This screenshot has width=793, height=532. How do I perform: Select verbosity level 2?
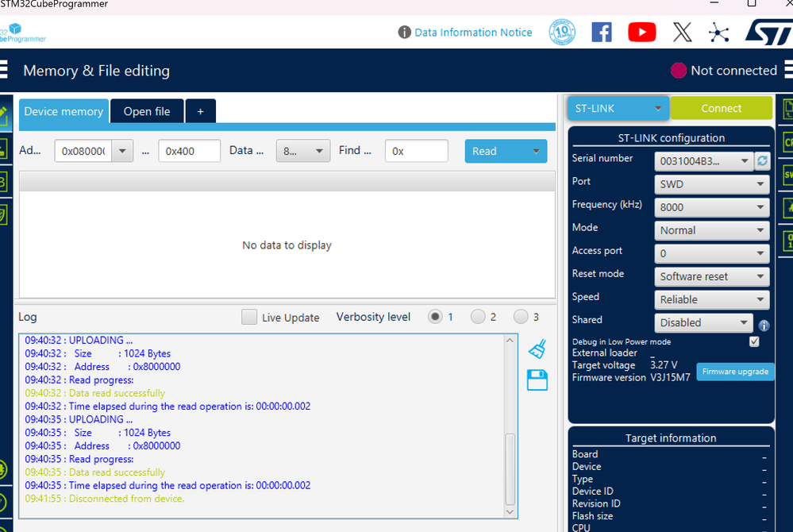478,317
